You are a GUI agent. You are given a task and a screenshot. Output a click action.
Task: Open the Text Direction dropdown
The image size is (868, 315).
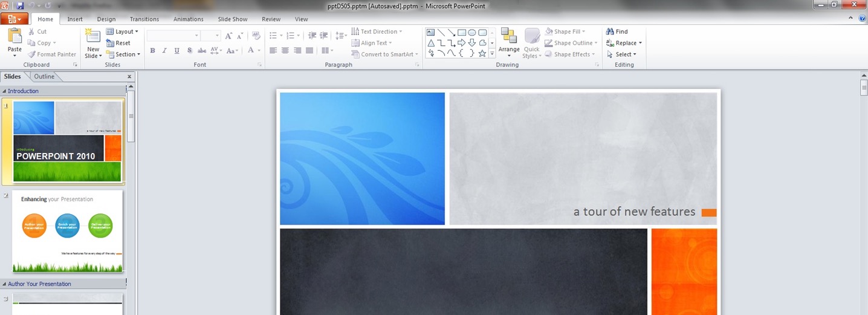tap(378, 31)
